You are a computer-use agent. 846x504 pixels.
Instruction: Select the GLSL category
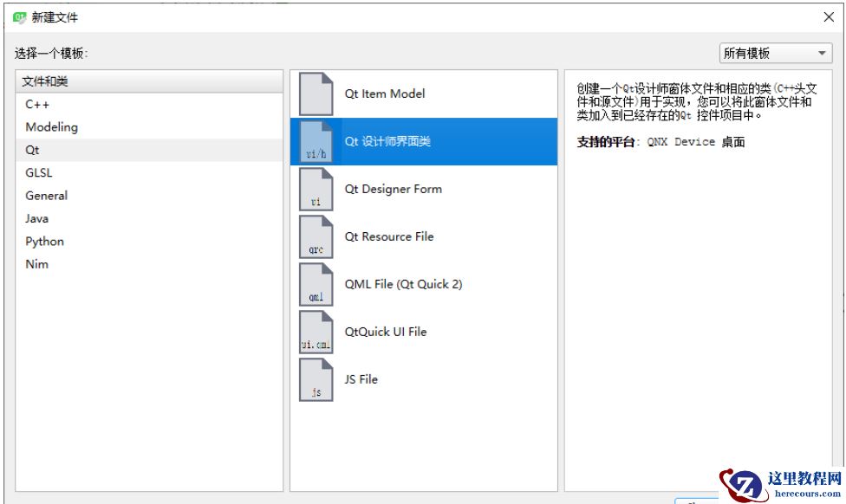(x=149, y=172)
